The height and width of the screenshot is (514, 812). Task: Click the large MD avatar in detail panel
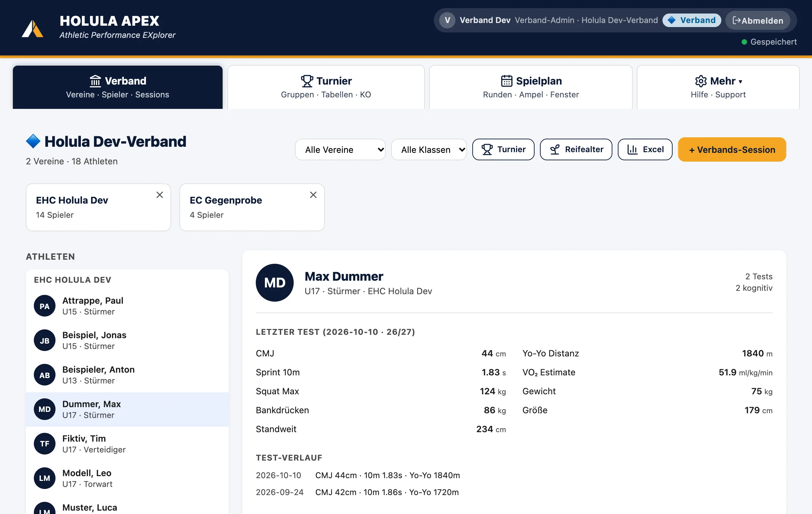tap(275, 283)
